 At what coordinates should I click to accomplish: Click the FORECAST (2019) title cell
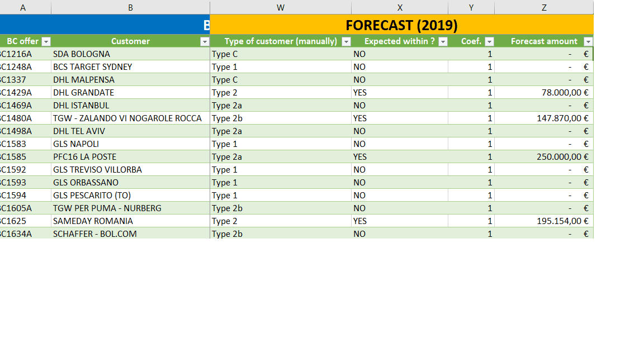coord(401,25)
